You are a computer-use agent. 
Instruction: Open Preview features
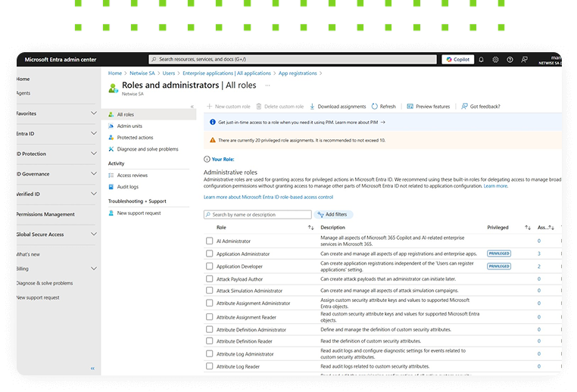429,106
